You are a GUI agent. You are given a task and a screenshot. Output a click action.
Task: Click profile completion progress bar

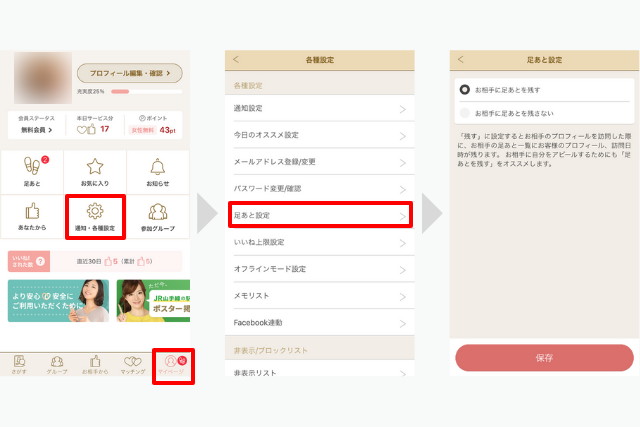[147, 91]
